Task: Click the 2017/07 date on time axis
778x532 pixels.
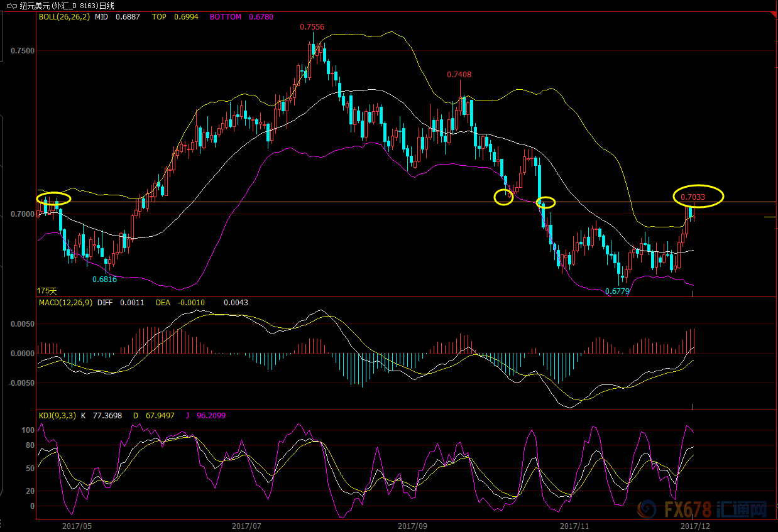Action: 246,526
